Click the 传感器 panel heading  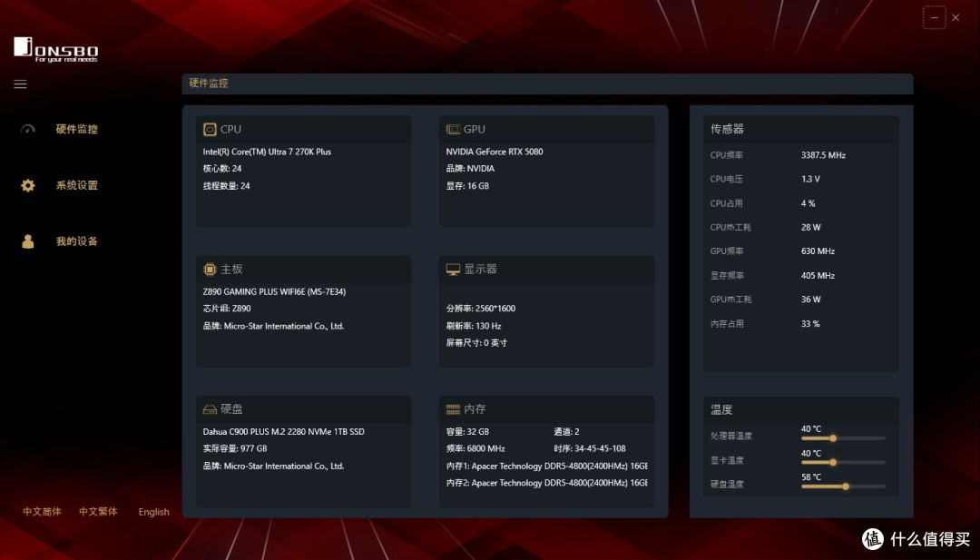[727, 130]
